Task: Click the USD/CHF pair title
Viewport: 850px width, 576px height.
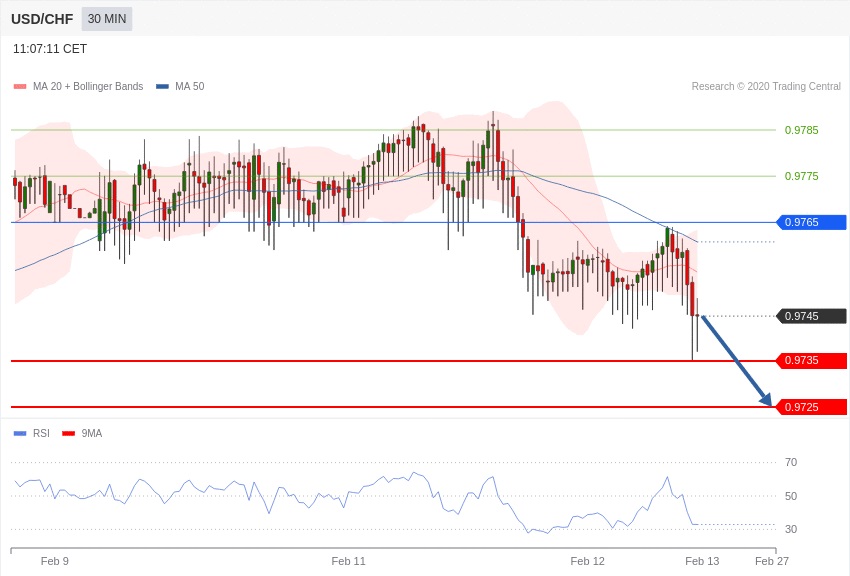Action: coord(42,19)
